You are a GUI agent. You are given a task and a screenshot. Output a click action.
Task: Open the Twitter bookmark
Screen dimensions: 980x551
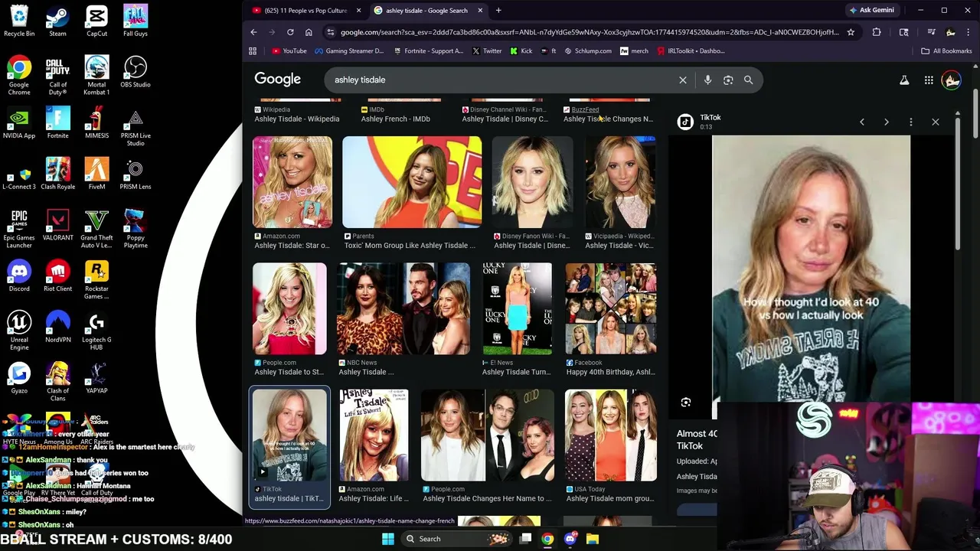click(x=487, y=51)
